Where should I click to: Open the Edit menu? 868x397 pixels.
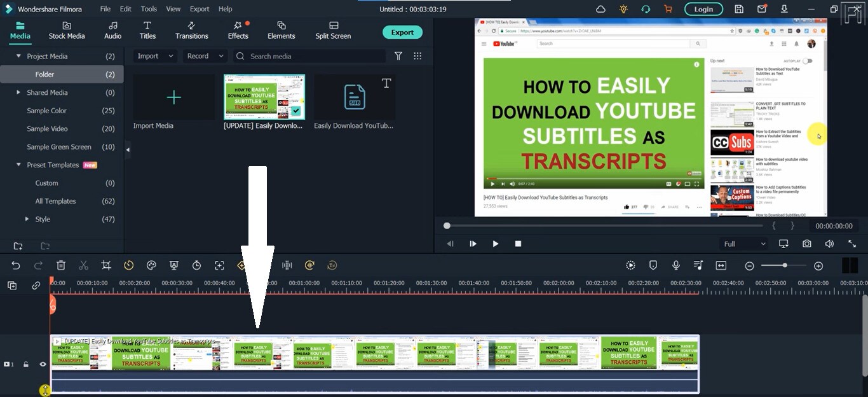click(126, 9)
